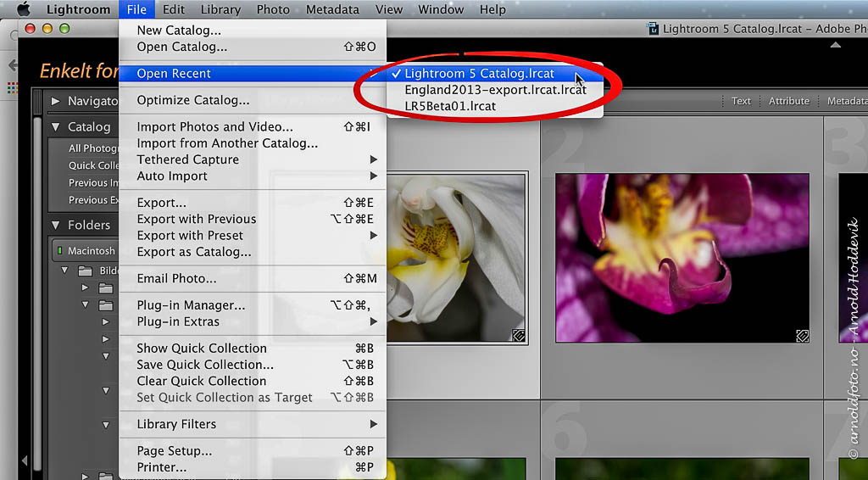Click purple orchid keyword badge icon
Image resolution: width=868 pixels, height=480 pixels.
point(802,336)
